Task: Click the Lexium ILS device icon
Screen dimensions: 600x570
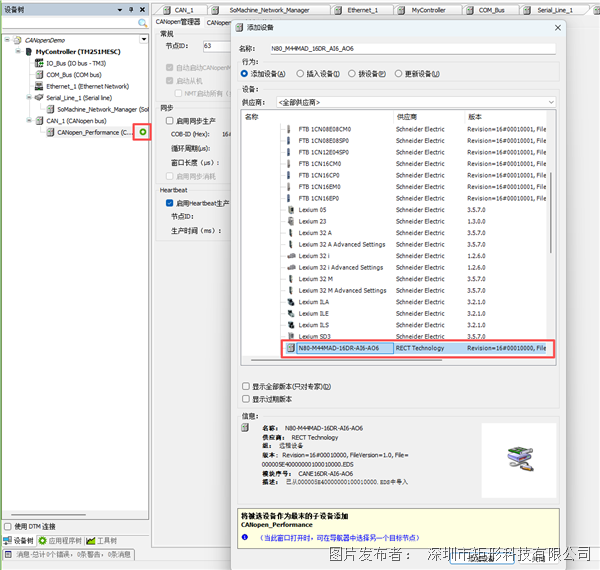Action: coord(291,325)
